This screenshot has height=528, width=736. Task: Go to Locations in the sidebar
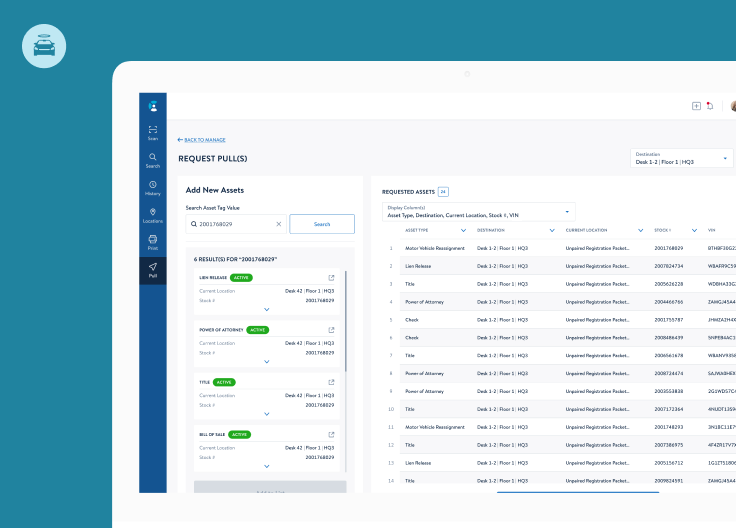pos(153,214)
